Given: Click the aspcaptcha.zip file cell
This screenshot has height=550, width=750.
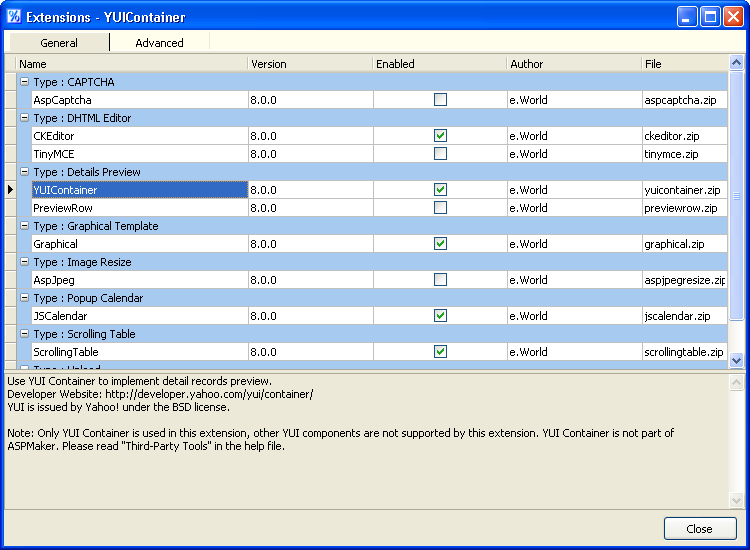Looking at the screenshot, I should (x=685, y=99).
